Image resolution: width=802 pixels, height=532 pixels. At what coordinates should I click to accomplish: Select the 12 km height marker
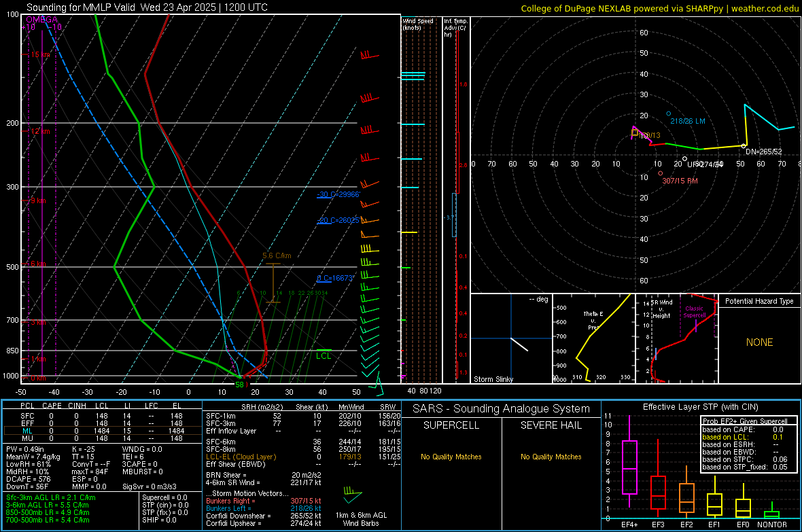pos(40,131)
